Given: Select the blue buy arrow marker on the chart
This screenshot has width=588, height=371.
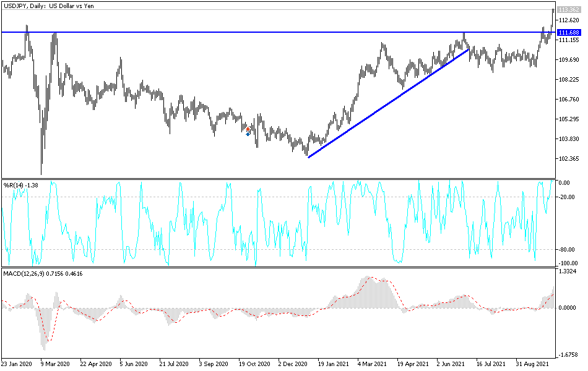Looking at the screenshot, I should 248,134.
